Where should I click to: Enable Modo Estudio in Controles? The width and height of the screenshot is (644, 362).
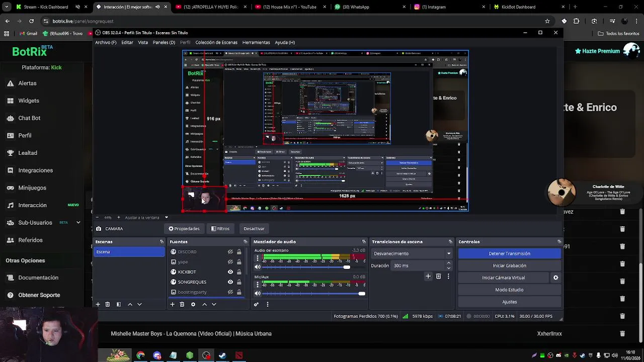coord(509,290)
